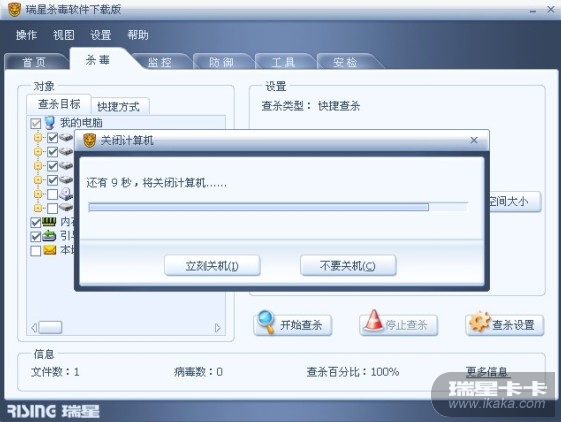Expand the CD drive tree node
Screen dimensions: 561x422
point(38,194)
